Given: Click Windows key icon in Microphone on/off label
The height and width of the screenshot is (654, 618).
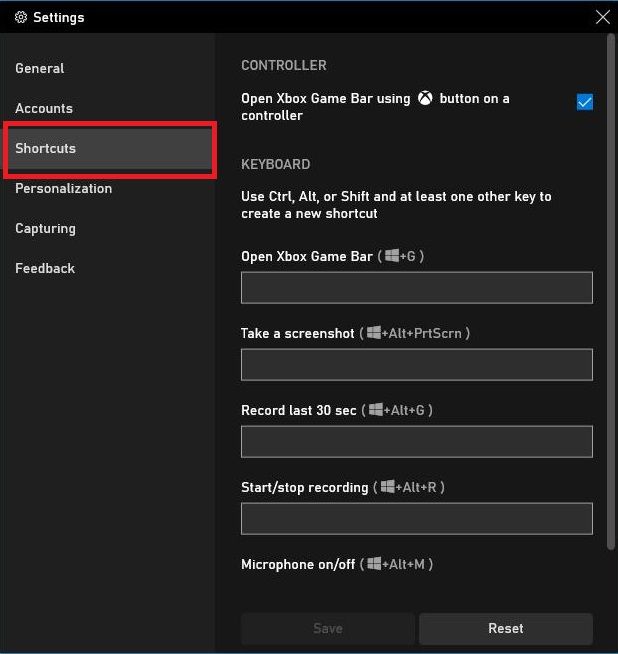Looking at the screenshot, I should coord(374,564).
